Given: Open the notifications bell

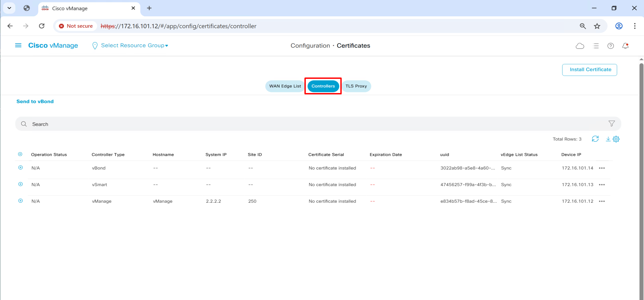Looking at the screenshot, I should (625, 46).
